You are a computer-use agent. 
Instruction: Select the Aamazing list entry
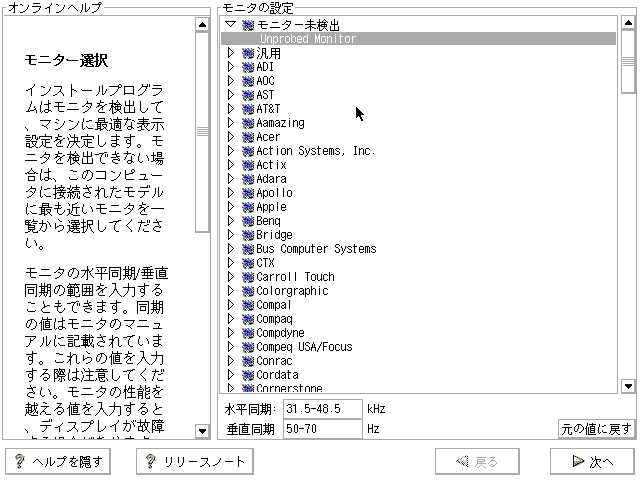pyautogui.click(x=280, y=123)
